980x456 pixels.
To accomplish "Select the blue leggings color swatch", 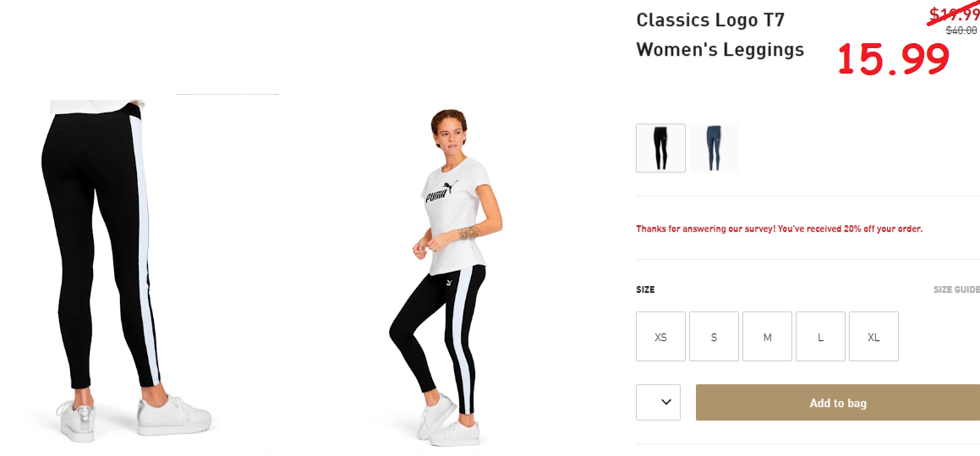I will (x=714, y=148).
